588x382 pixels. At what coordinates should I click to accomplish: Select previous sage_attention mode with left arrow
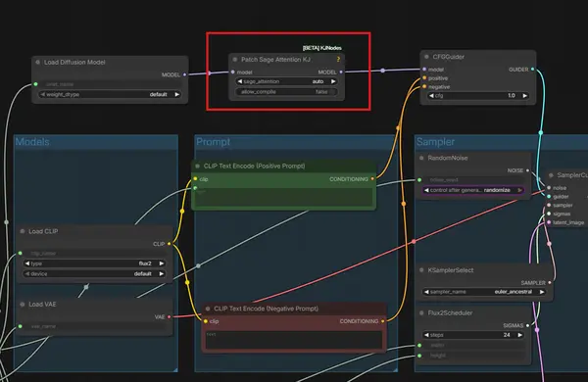(x=240, y=81)
